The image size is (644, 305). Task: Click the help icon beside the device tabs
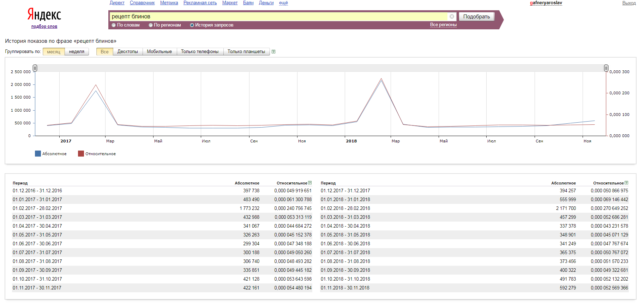[273, 52]
